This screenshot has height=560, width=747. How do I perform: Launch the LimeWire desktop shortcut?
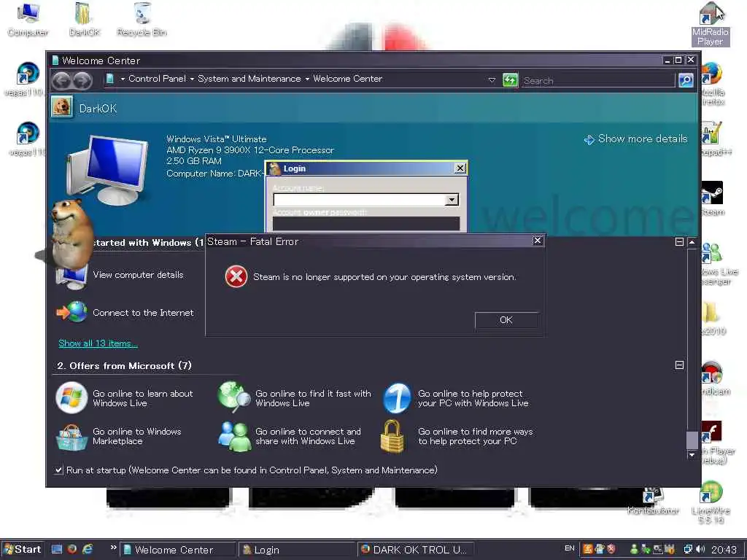(711, 502)
